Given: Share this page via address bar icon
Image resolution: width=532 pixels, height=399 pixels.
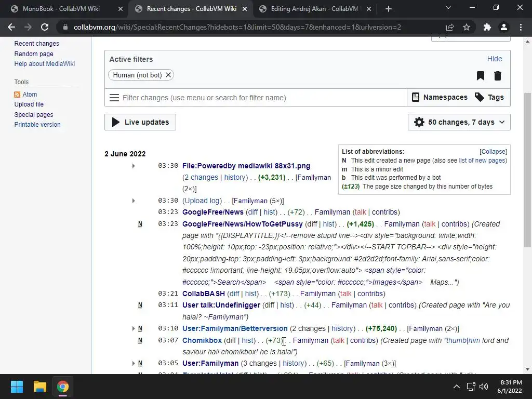Looking at the screenshot, I should (450, 27).
